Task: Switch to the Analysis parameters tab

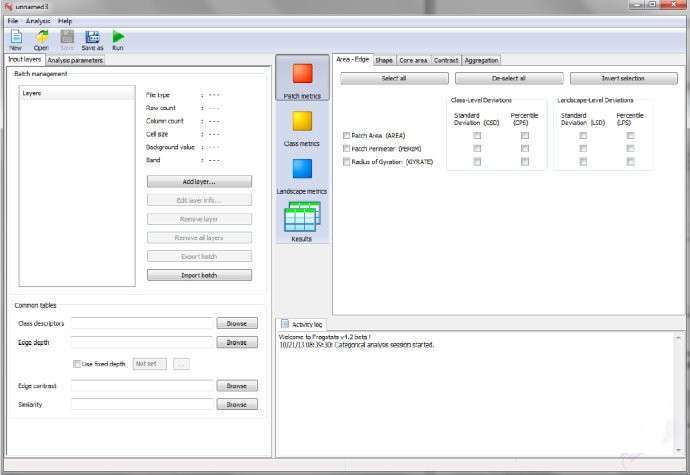Action: [75, 60]
